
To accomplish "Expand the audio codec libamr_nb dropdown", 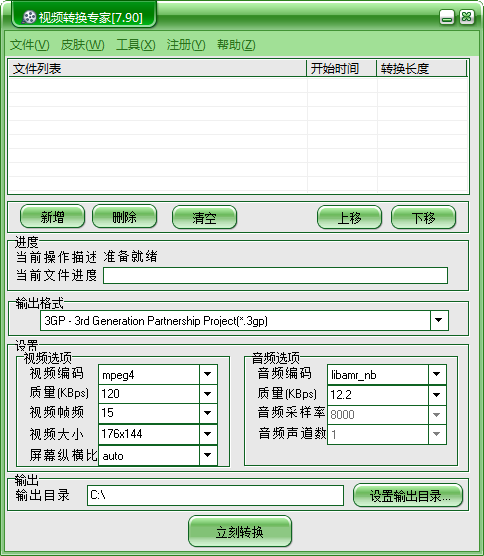I will (437, 374).
